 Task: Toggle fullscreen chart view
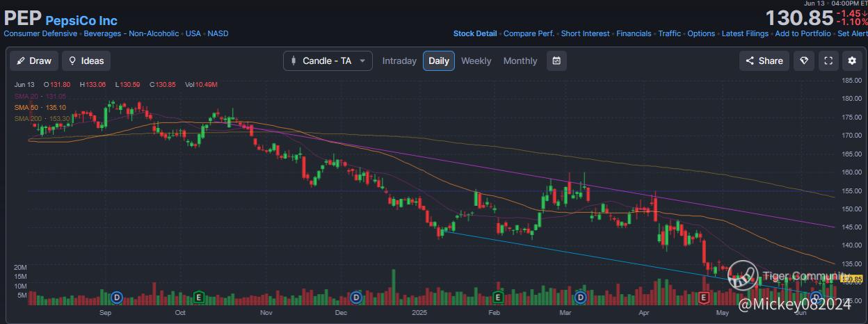[828, 60]
